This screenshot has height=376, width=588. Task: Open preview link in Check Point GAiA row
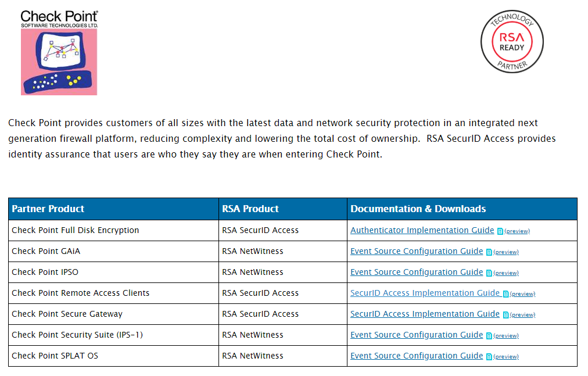505,252
